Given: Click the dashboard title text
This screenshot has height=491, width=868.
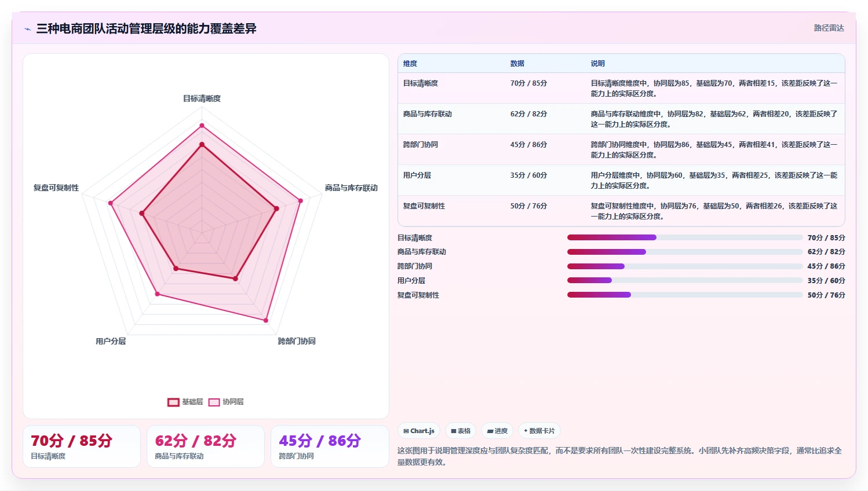Looking at the screenshot, I should [x=146, y=28].
